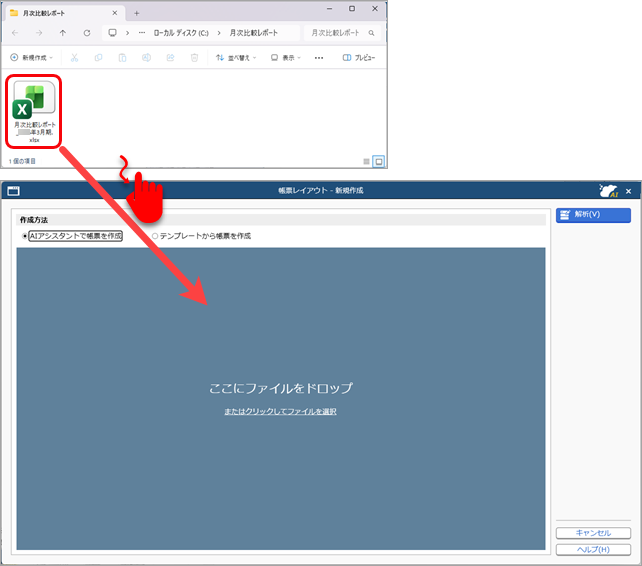642x566 pixels.
Task: Click the キャンセル button
Action: (593, 533)
